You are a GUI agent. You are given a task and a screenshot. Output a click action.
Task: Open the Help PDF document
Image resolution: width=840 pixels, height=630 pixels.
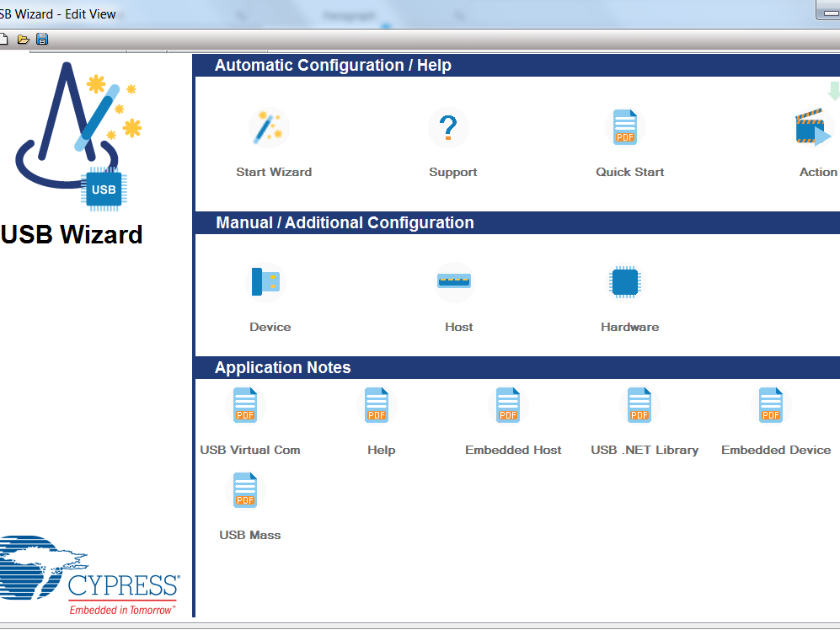[x=377, y=406]
